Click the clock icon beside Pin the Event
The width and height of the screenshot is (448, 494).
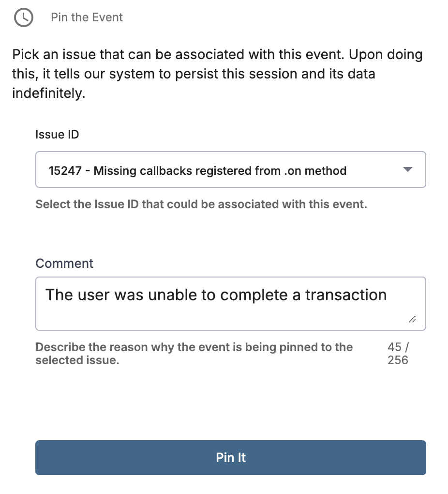click(x=24, y=17)
